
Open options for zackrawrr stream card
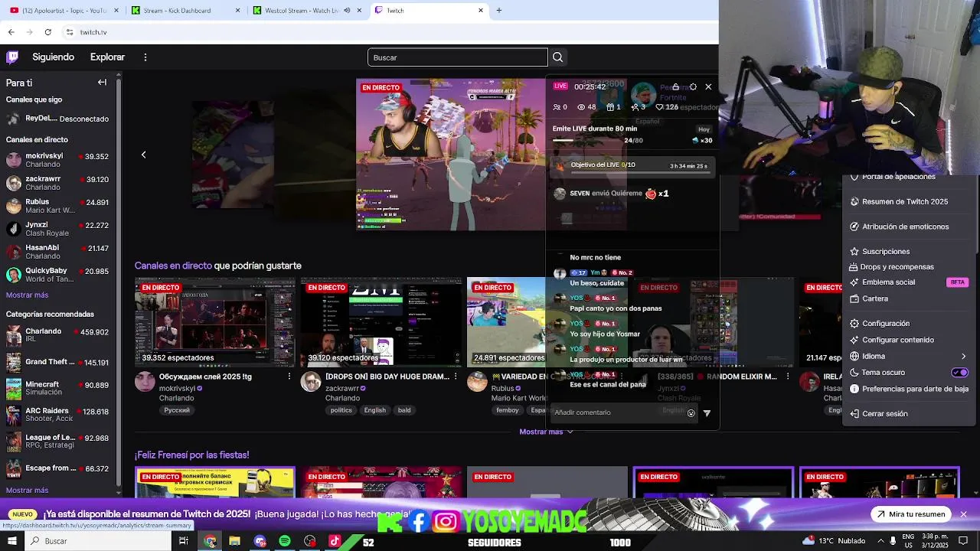click(456, 377)
